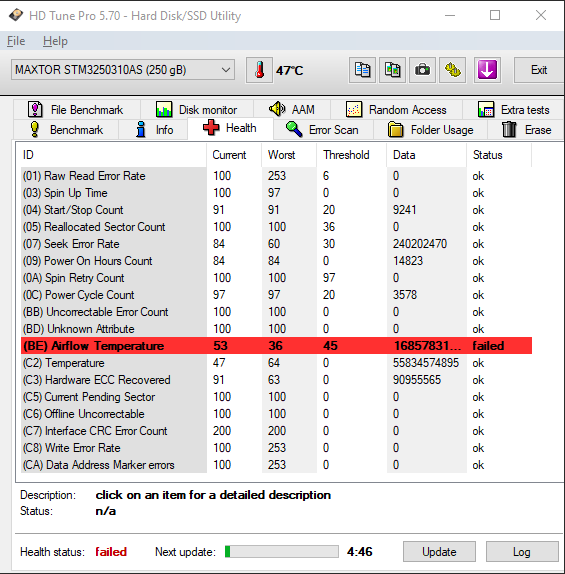Select the Offline Uncorrectable row
Image resolution: width=565 pixels, height=574 pixels.
[276, 414]
